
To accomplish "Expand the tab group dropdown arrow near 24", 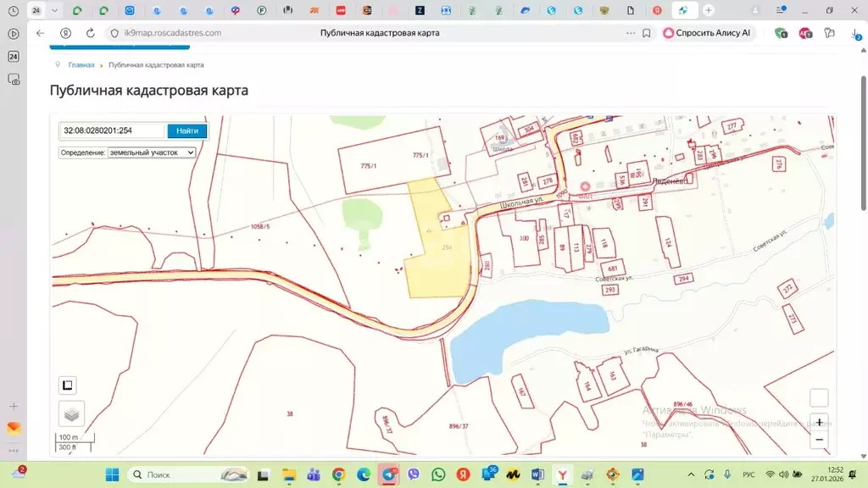I will point(55,10).
